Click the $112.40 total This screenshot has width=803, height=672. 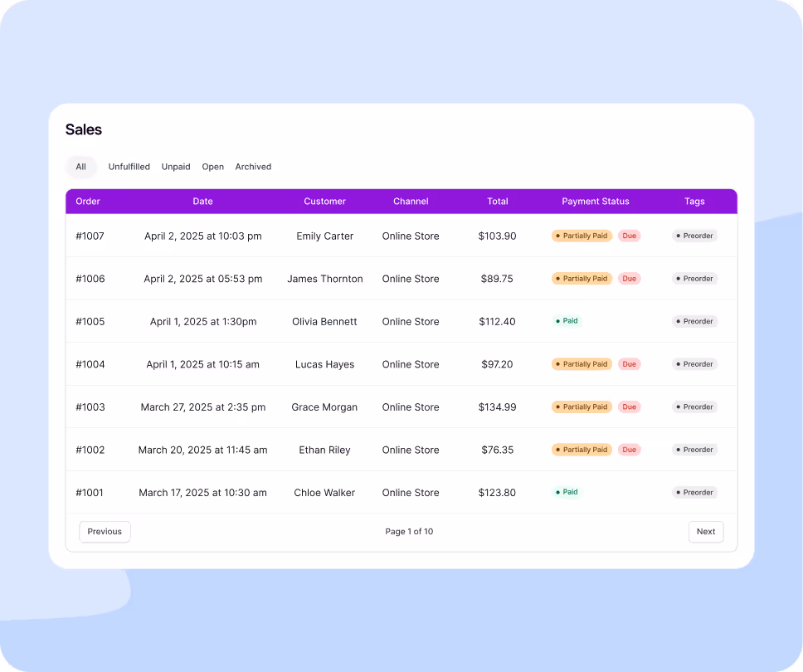pyautogui.click(x=497, y=322)
